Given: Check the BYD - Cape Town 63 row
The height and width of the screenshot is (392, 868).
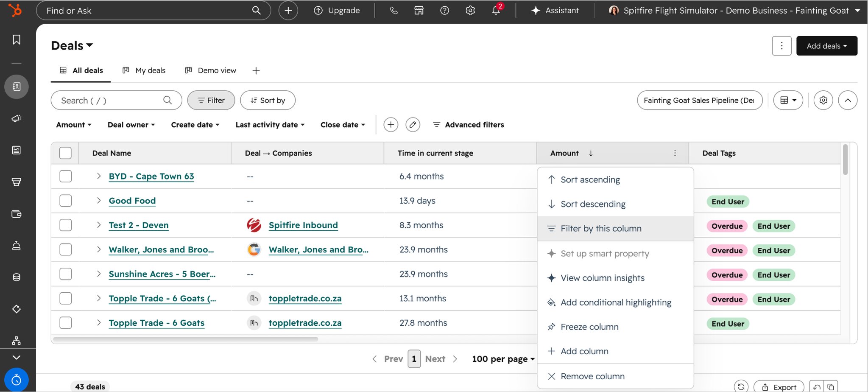Looking at the screenshot, I should click(x=65, y=176).
